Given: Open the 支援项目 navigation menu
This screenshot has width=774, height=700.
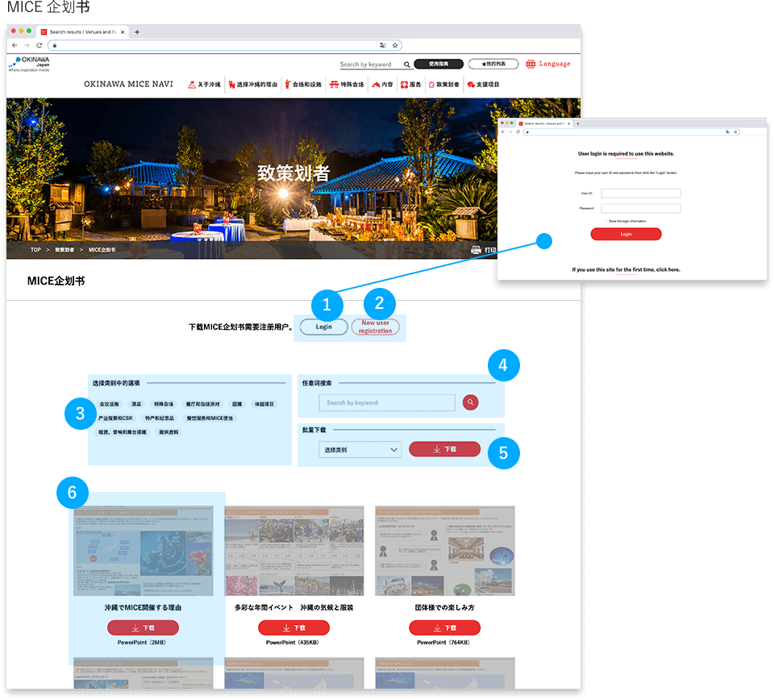Looking at the screenshot, I should click(x=483, y=85).
